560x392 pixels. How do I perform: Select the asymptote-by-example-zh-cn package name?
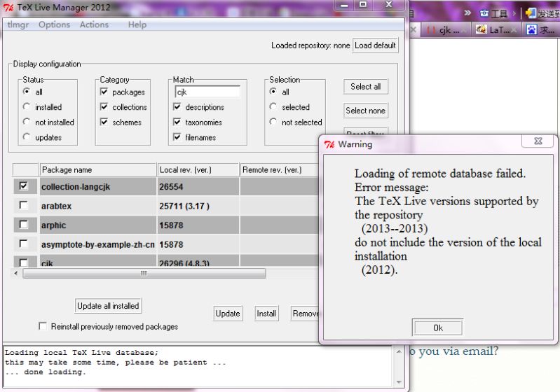pos(98,245)
